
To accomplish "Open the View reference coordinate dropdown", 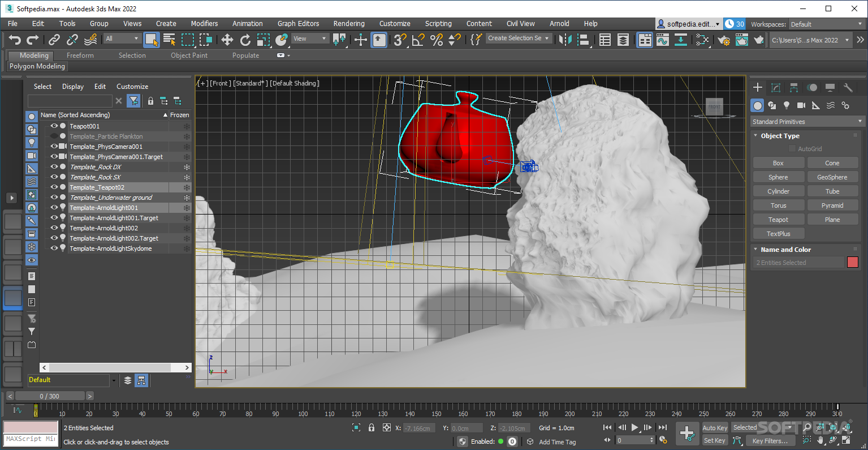I will click(310, 38).
